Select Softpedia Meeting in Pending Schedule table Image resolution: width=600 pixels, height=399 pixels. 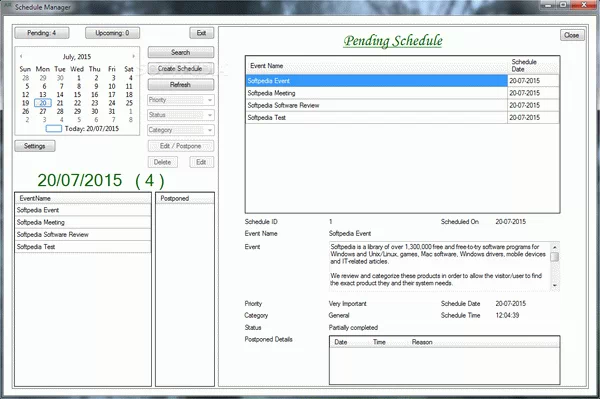tap(377, 93)
